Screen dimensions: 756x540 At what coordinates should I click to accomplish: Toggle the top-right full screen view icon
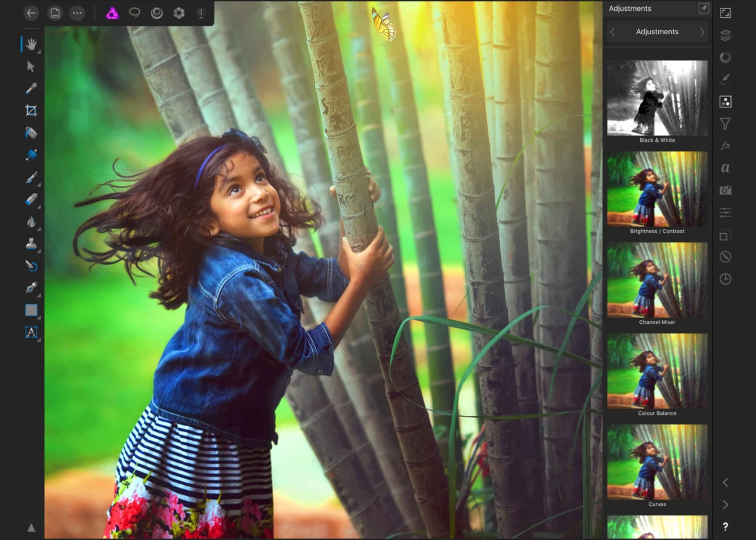tap(725, 13)
